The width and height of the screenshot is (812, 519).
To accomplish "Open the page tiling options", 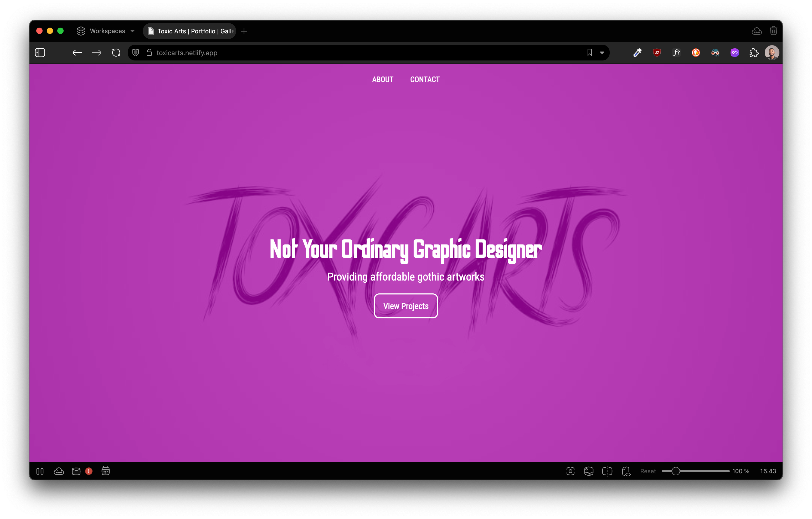I will click(607, 471).
